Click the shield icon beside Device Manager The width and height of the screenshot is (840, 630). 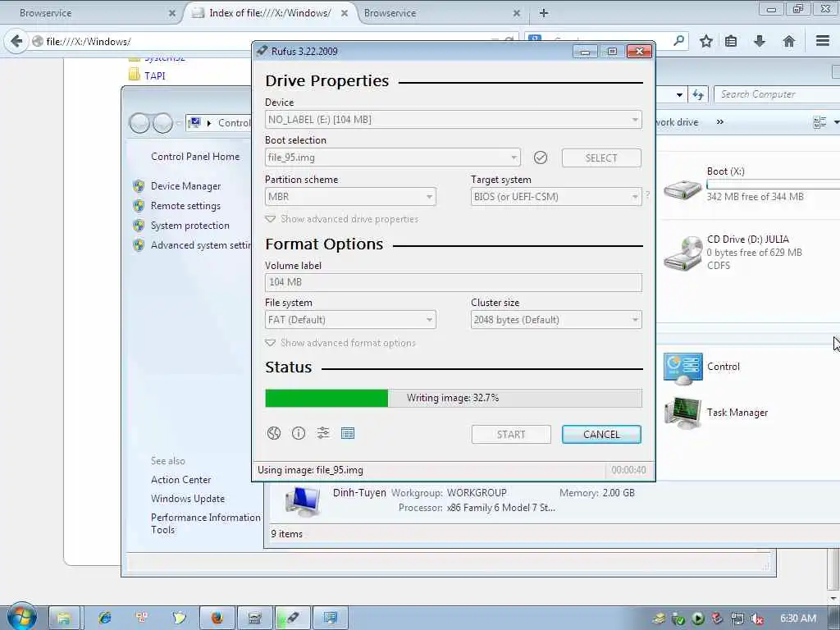point(139,186)
